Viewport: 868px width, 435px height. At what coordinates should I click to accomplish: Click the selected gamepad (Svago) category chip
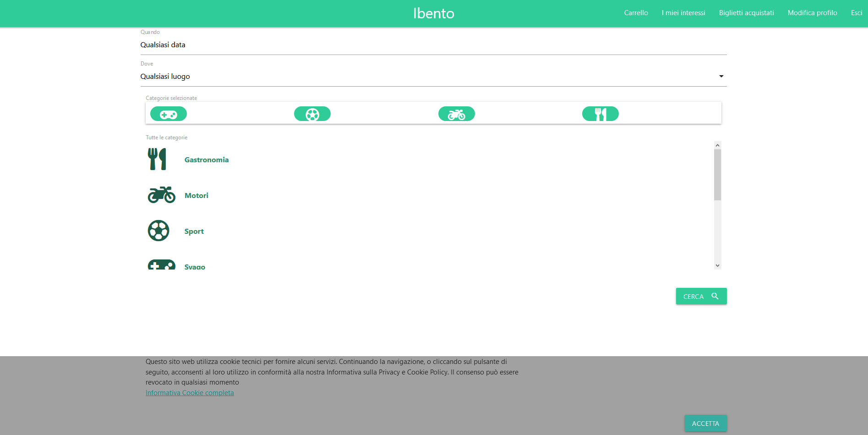coord(169,114)
